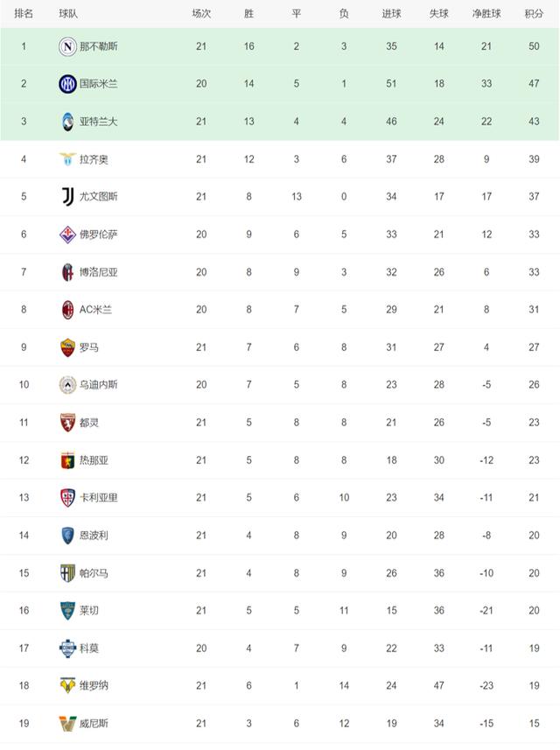The width and height of the screenshot is (560, 750).
Task: Select the 积分 points column header
Action: click(534, 14)
